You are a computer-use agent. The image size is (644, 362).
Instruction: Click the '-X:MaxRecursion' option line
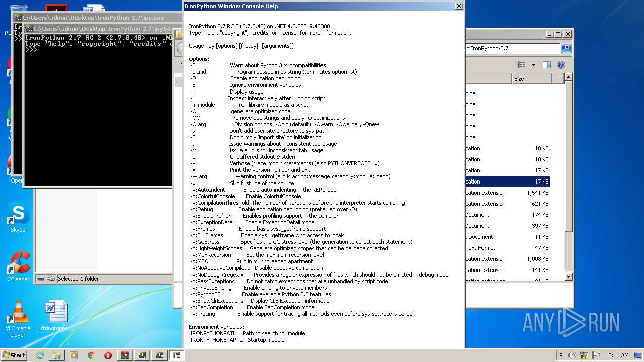tap(257, 255)
